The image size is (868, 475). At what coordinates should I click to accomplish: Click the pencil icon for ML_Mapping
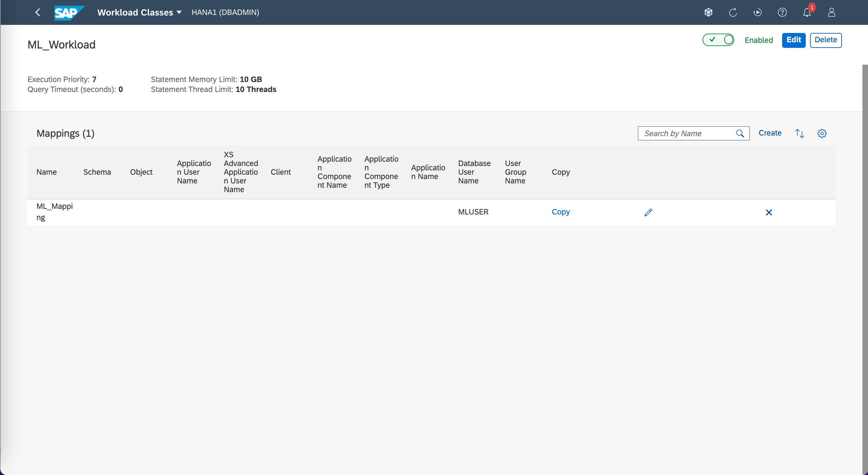click(648, 212)
